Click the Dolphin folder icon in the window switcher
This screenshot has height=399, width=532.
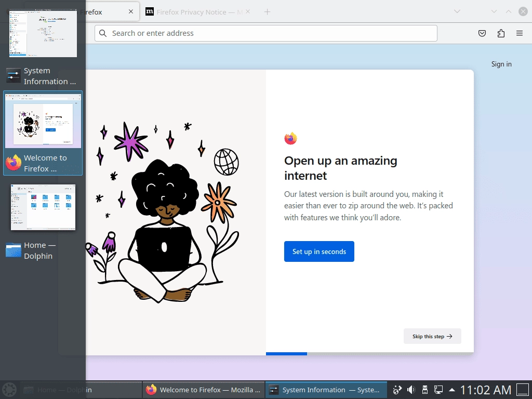[x=14, y=250]
